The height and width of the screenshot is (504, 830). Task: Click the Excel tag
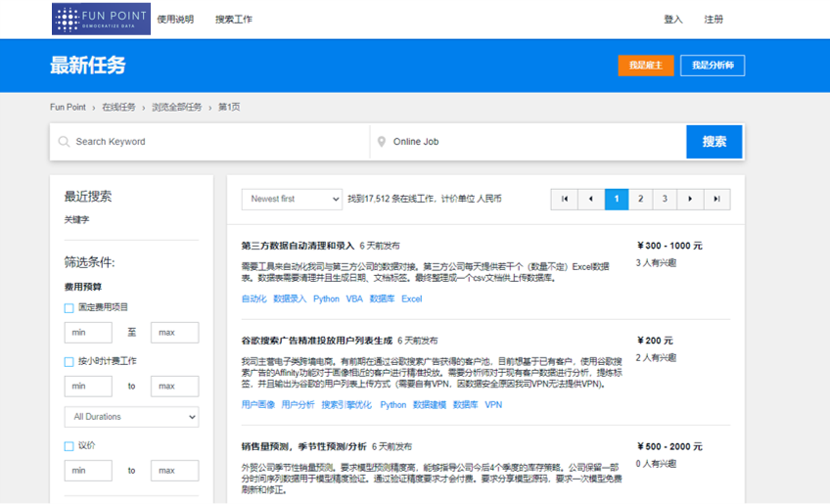pyautogui.click(x=411, y=298)
